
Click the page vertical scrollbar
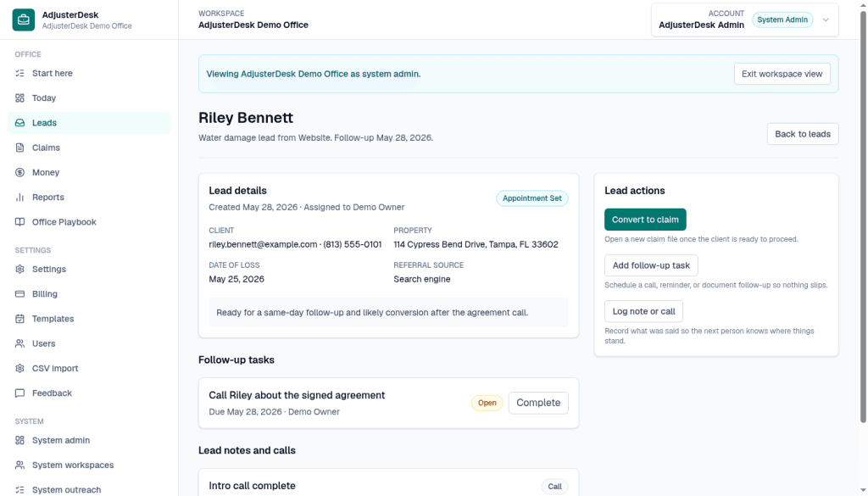(863, 216)
